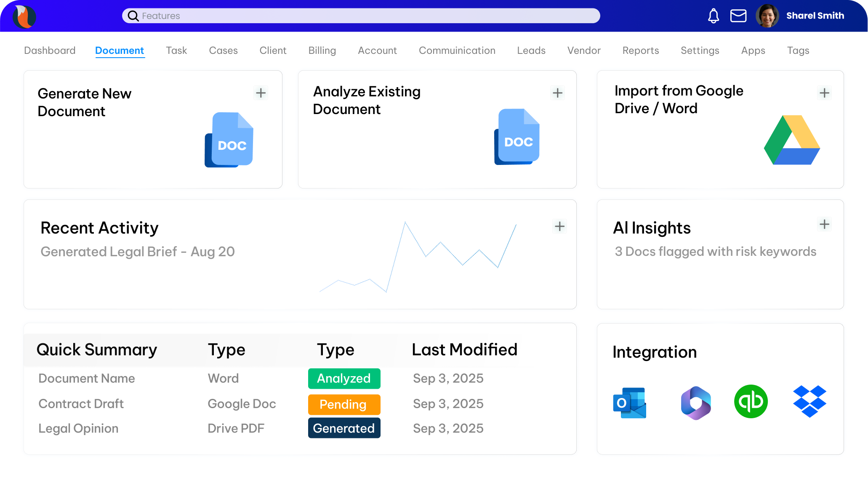
Task: Click the QuickBooks integration icon
Action: 751,401
